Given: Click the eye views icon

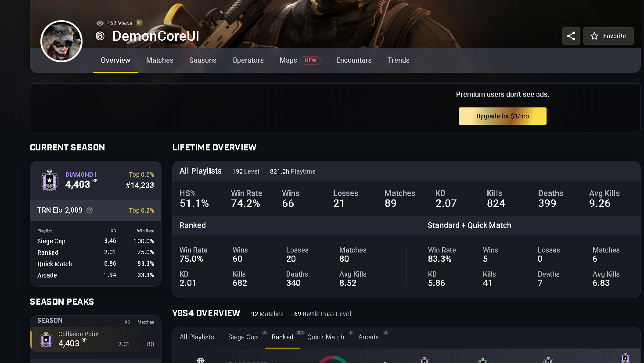Looking at the screenshot, I should tap(100, 23).
